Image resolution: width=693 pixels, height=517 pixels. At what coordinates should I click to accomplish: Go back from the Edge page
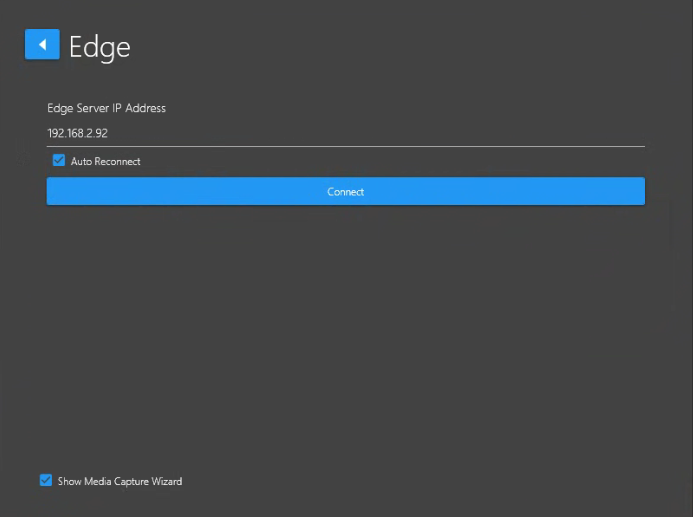tap(42, 45)
